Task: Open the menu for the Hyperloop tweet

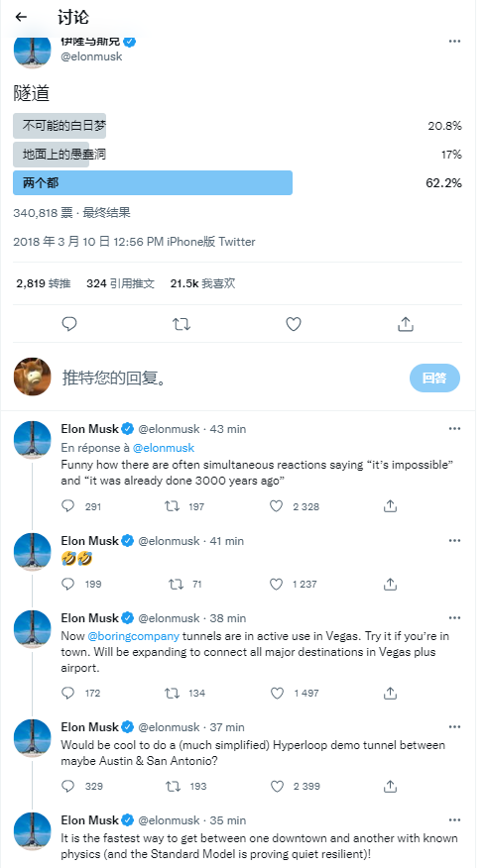Action: click(x=454, y=727)
